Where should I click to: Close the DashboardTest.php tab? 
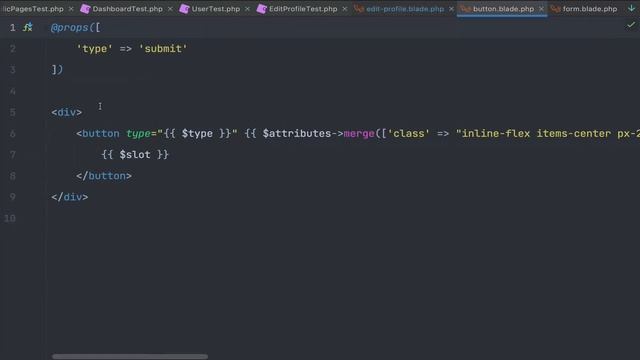click(170, 9)
